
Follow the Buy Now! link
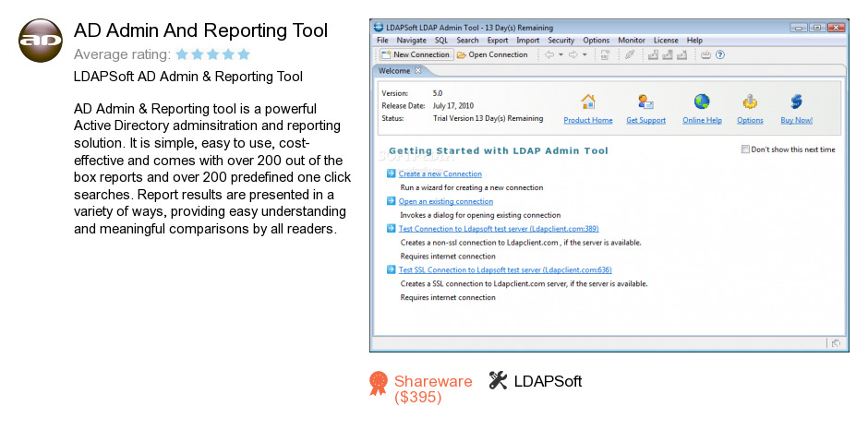[796, 120]
